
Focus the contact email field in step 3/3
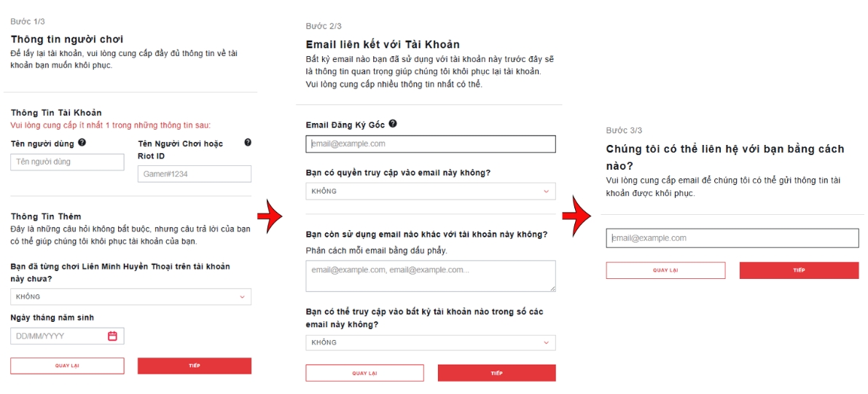pyautogui.click(x=732, y=238)
